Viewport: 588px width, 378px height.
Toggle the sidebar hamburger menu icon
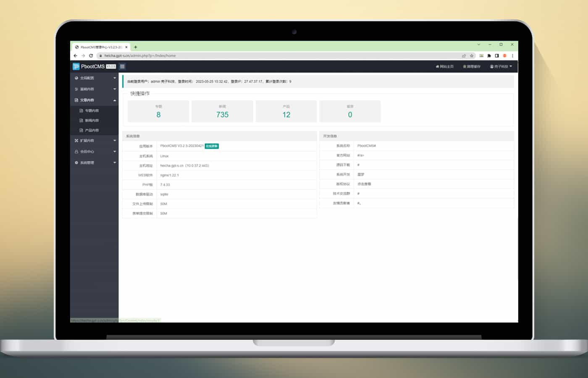point(122,66)
